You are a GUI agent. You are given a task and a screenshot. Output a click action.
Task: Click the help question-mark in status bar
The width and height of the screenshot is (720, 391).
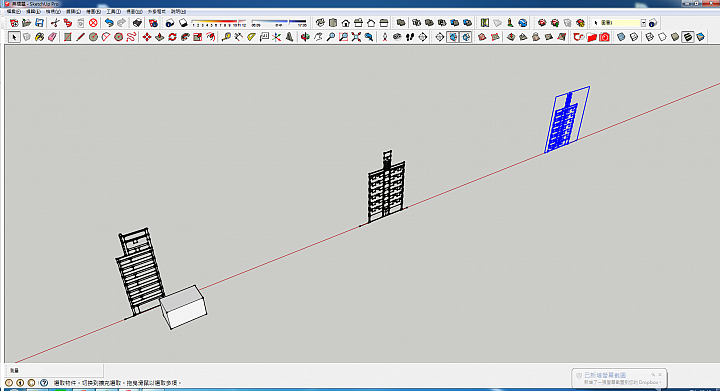(x=44, y=382)
